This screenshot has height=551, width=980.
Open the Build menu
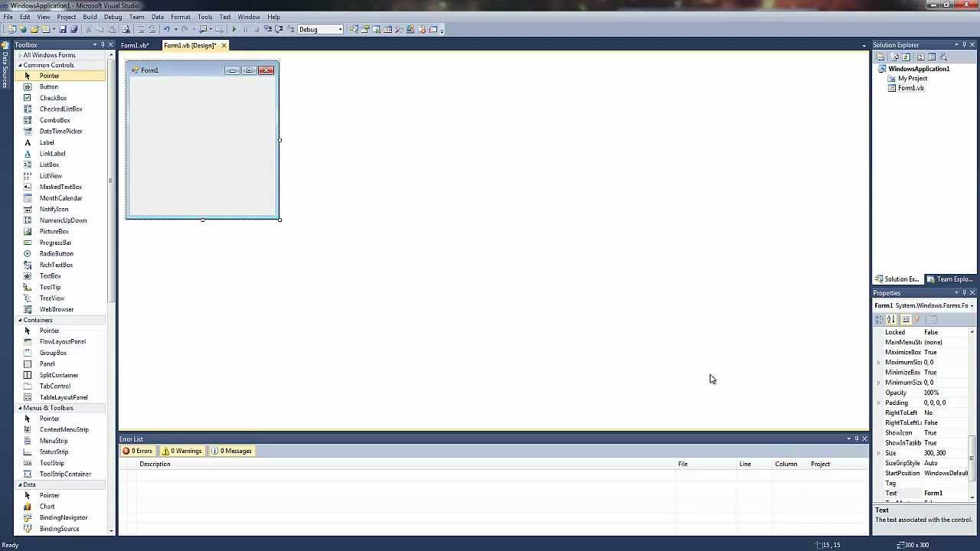[90, 17]
